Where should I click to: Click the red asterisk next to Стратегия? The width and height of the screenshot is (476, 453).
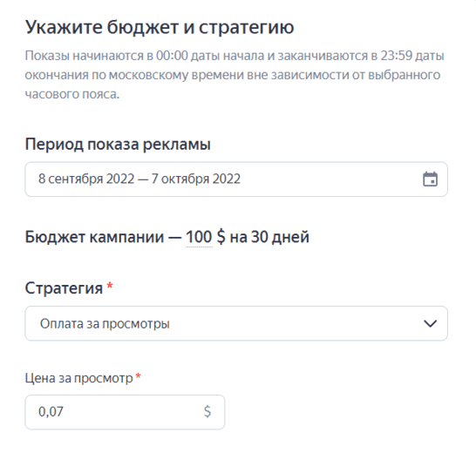click(110, 286)
